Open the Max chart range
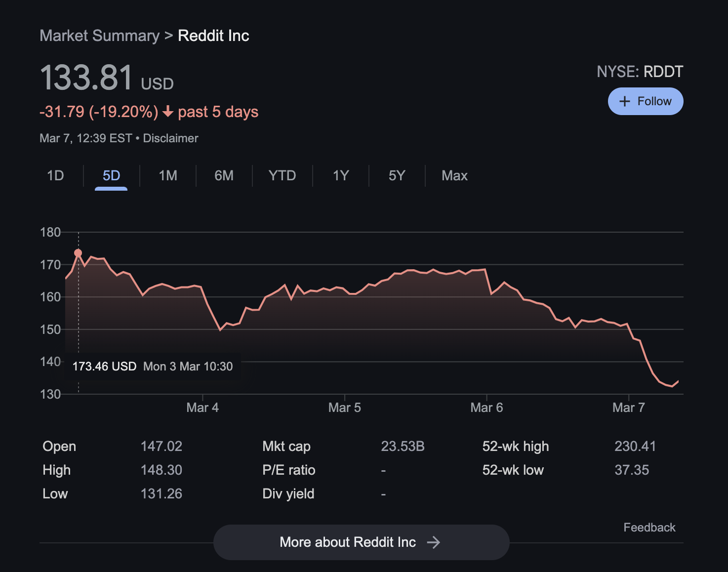Viewport: 728px width, 572px height. [454, 176]
